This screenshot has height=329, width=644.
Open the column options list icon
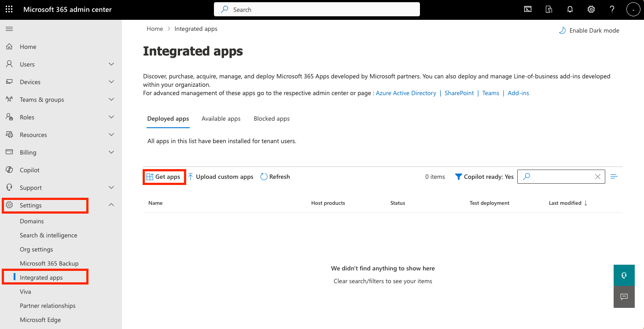[x=614, y=177]
